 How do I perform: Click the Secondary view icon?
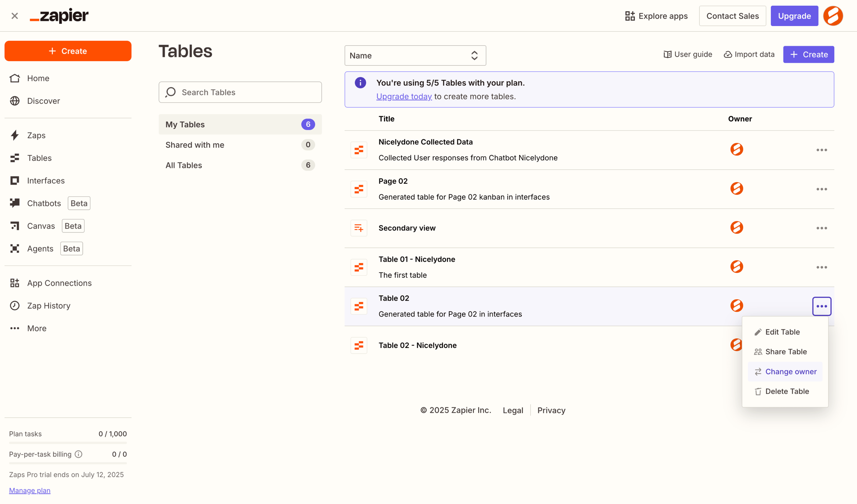click(359, 228)
